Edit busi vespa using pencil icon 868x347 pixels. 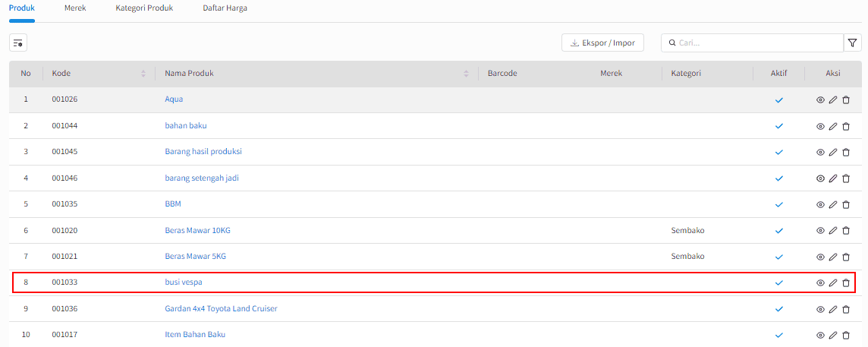click(x=833, y=282)
